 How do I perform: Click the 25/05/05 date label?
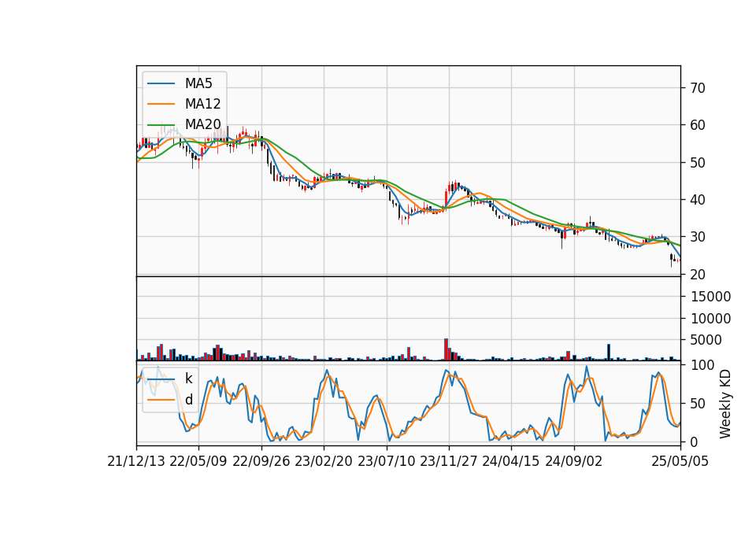[680, 462]
